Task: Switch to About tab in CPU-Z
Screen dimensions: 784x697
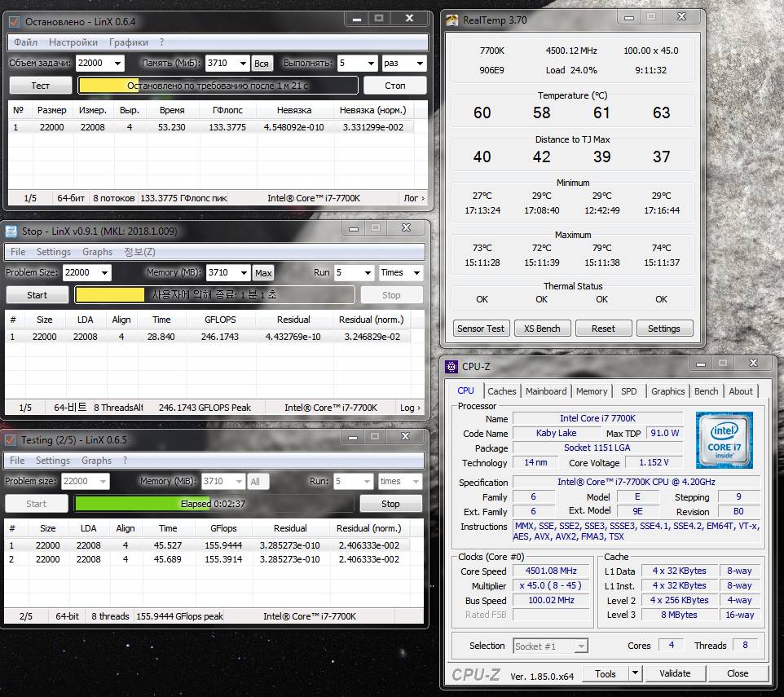Action: click(741, 391)
